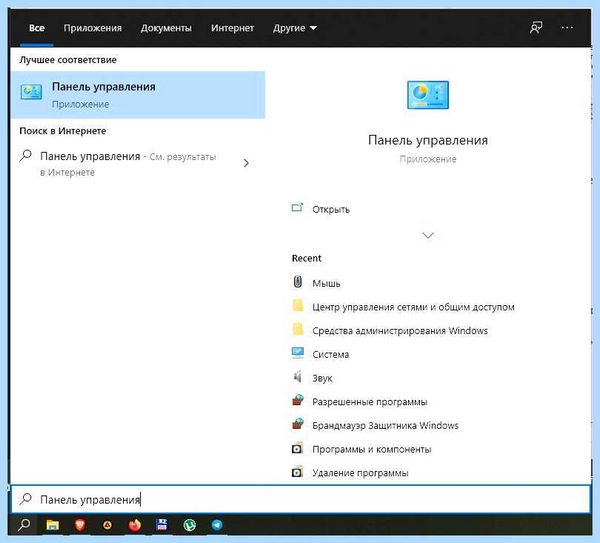Switch to the Приложения tab

[x=93, y=28]
